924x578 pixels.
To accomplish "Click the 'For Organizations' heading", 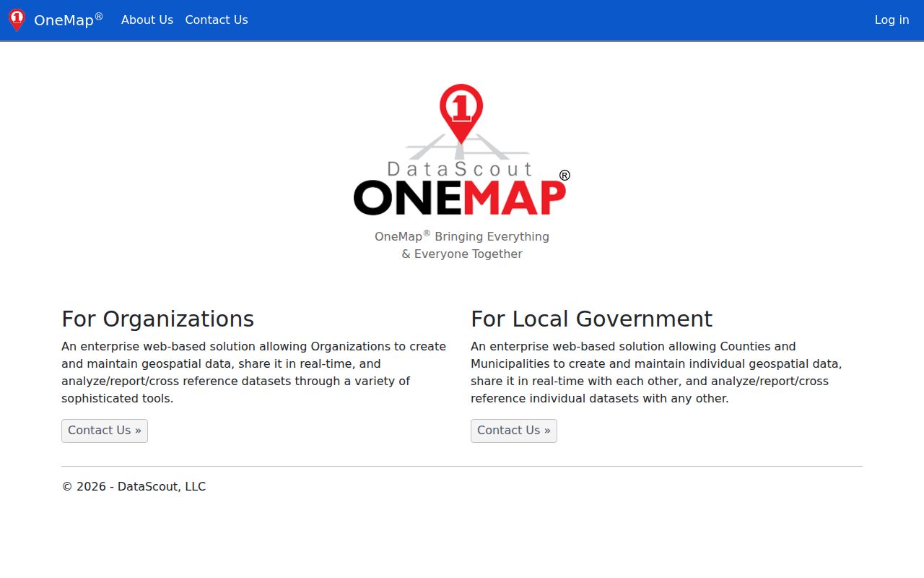I will (157, 319).
